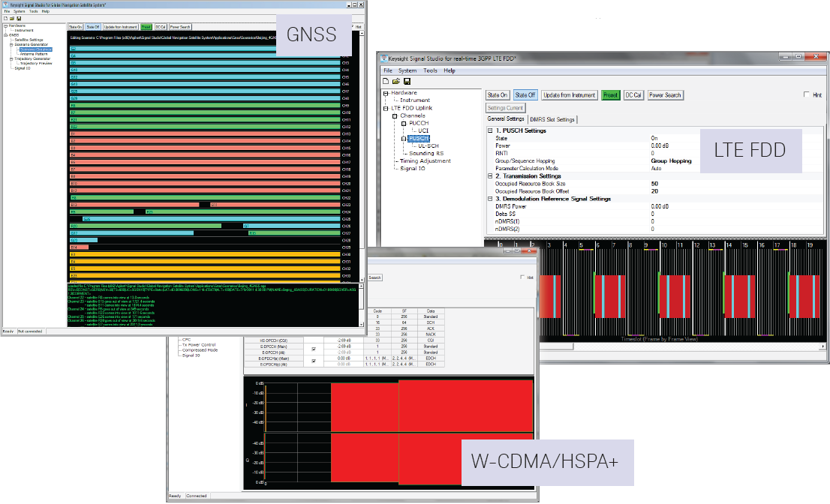Click New file icon in GNSS window

[x=5, y=19]
